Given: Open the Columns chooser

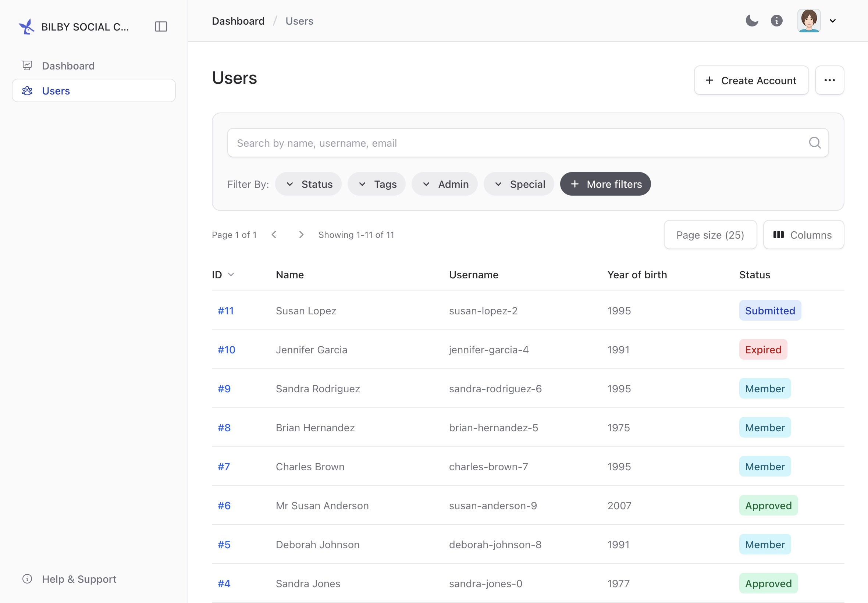Looking at the screenshot, I should coord(803,235).
